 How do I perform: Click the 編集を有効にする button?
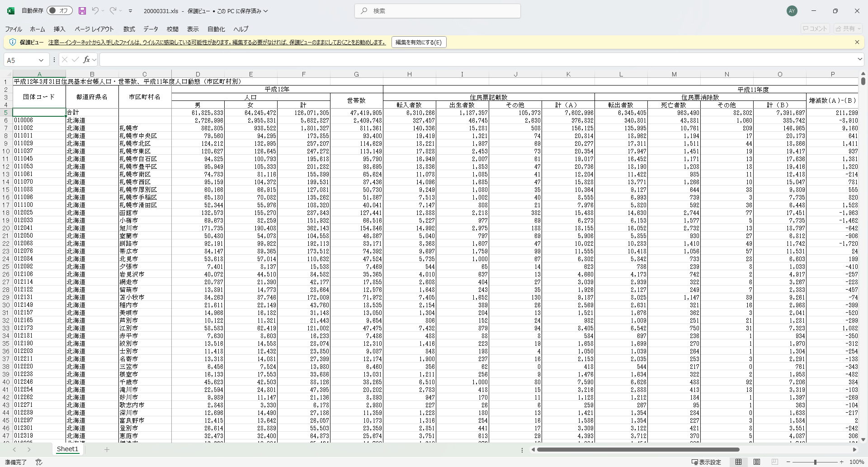[x=418, y=42]
